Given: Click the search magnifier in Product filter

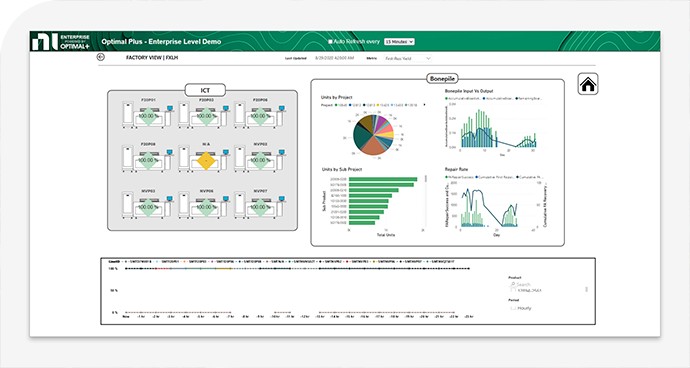Looking at the screenshot, I should (513, 284).
